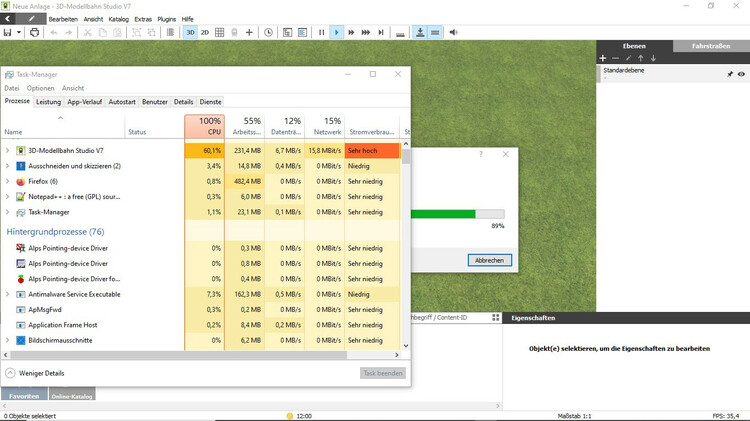Viewport: 750px width, 421px height.
Task: Click the Task-Manager vertical scrollbar down arrow
Action: (406, 346)
